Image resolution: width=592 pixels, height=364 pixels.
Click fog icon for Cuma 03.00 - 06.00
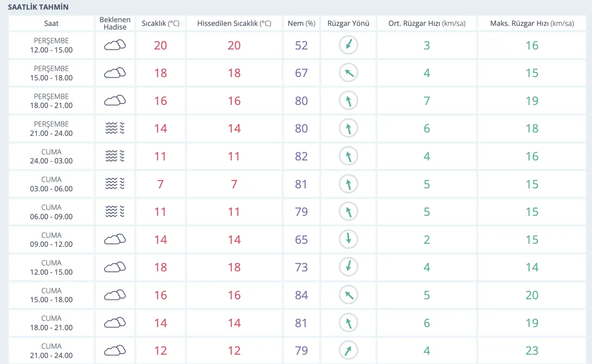click(x=115, y=184)
